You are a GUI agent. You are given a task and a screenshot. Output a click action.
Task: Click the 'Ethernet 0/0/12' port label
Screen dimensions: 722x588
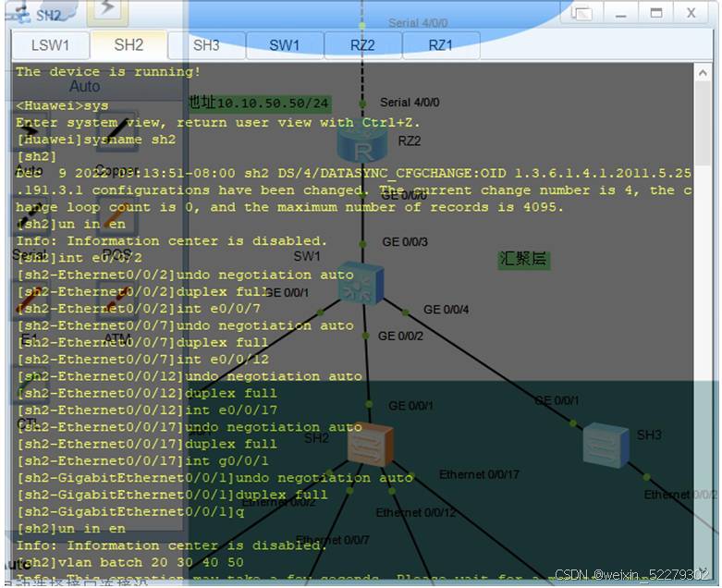[x=416, y=512]
